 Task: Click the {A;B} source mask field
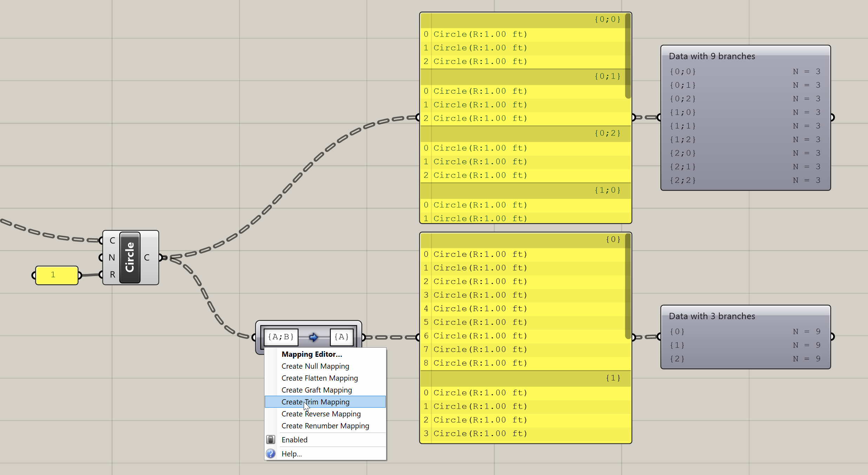pos(281,337)
